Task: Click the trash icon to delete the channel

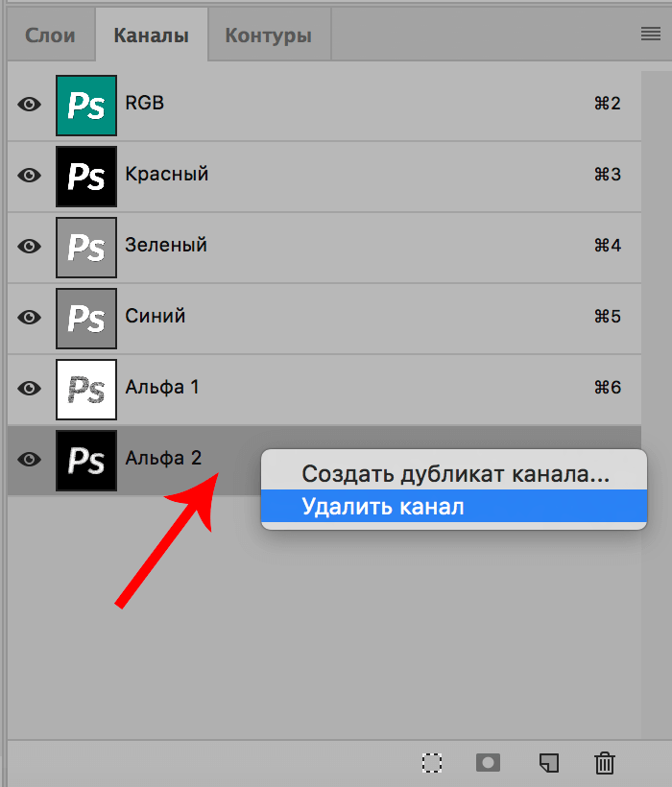Action: coord(604,763)
